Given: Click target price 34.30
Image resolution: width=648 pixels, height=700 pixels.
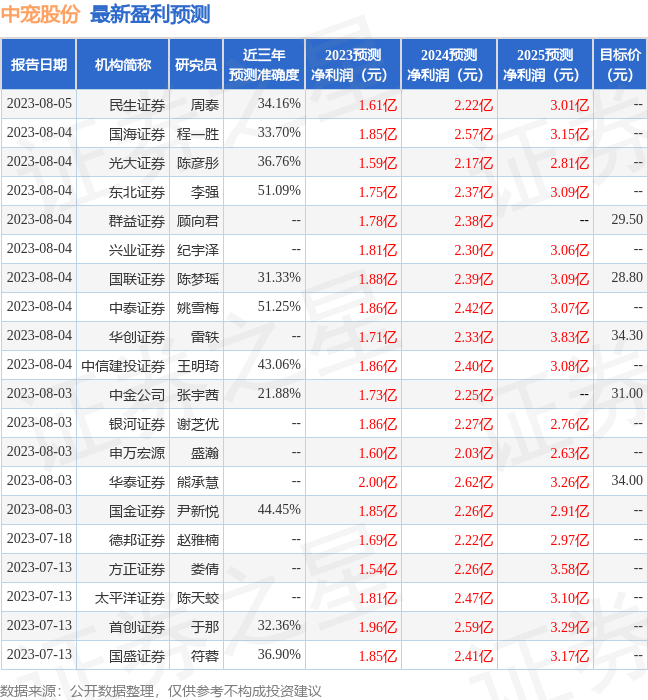Looking at the screenshot, I should click(x=627, y=336).
